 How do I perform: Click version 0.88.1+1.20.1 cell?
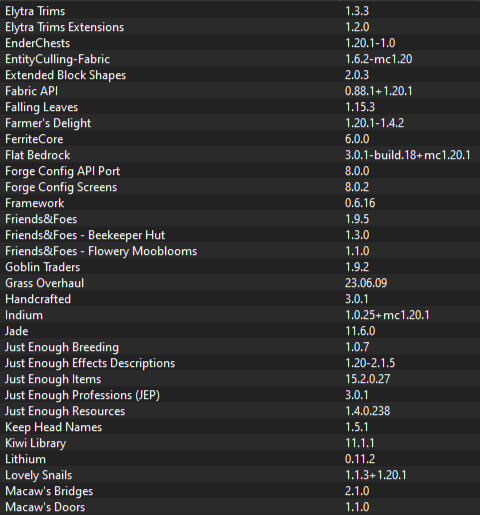(x=379, y=91)
